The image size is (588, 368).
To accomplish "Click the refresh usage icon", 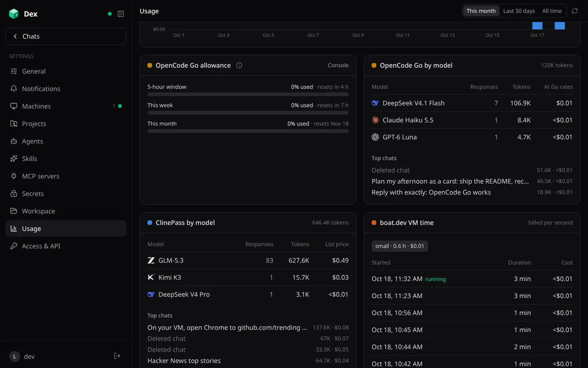I will pyautogui.click(x=575, y=11).
